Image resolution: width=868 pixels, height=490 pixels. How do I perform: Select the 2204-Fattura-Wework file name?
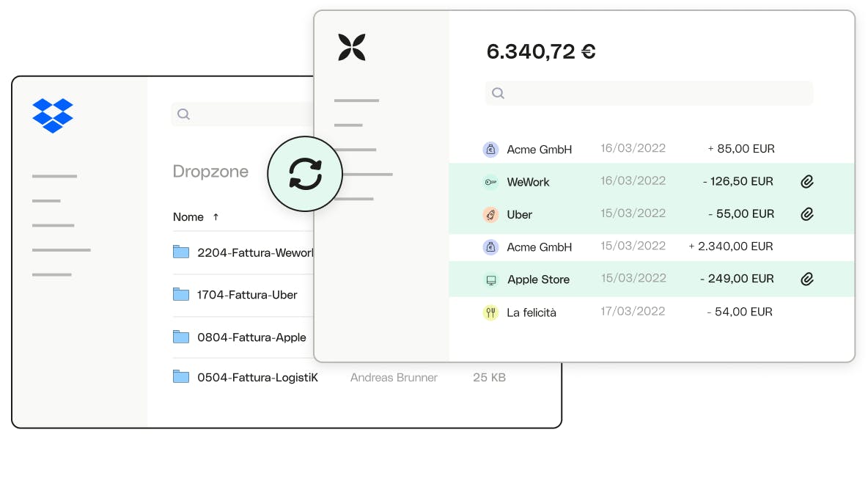[255, 252]
